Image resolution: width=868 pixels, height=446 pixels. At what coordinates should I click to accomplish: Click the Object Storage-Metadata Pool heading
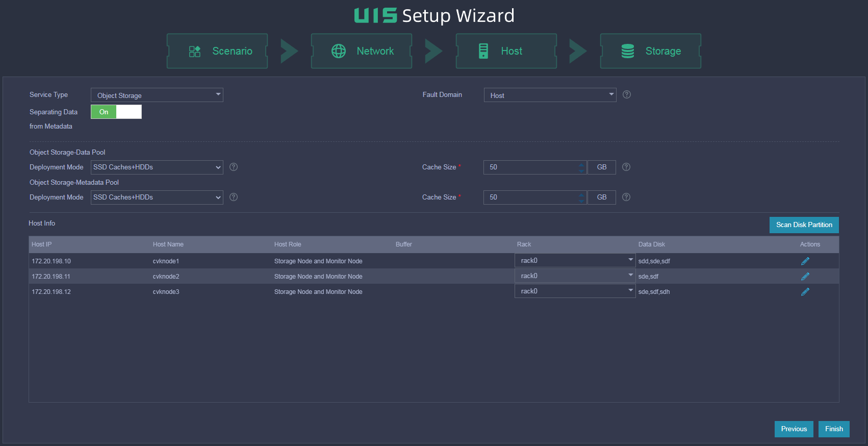74,183
